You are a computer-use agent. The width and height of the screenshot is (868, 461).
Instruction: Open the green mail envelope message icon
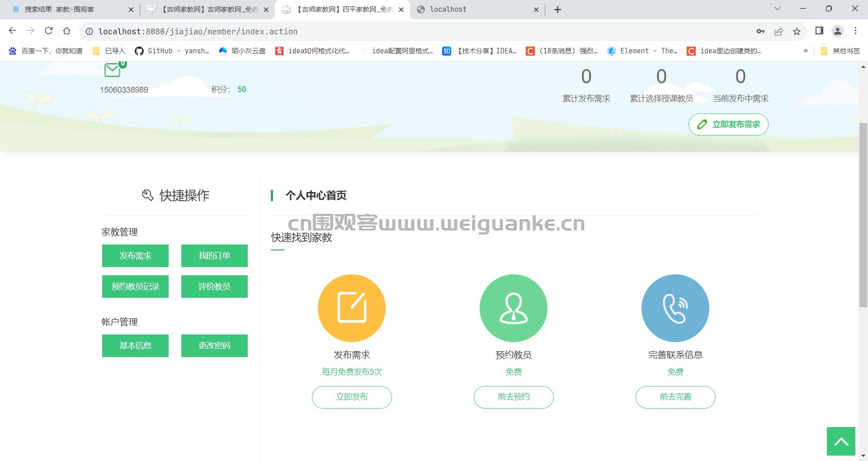click(x=112, y=70)
